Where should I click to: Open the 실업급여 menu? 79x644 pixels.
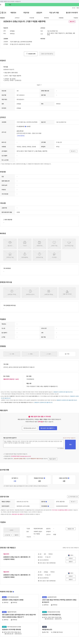coord(39,12)
